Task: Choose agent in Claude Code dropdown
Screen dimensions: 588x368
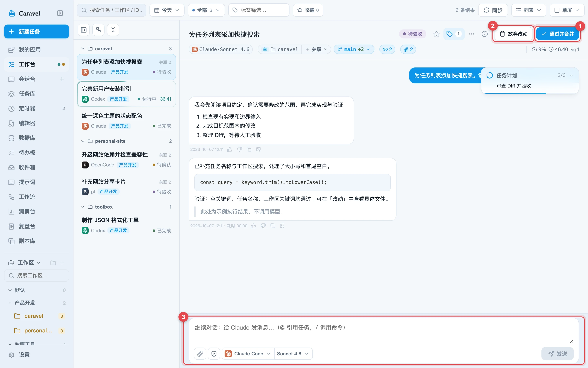Action: pos(248,354)
